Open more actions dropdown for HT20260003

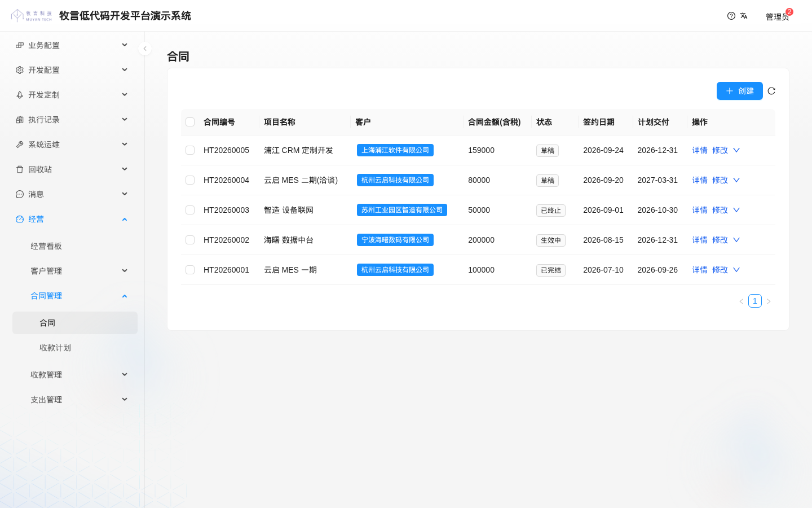pyautogui.click(x=736, y=210)
